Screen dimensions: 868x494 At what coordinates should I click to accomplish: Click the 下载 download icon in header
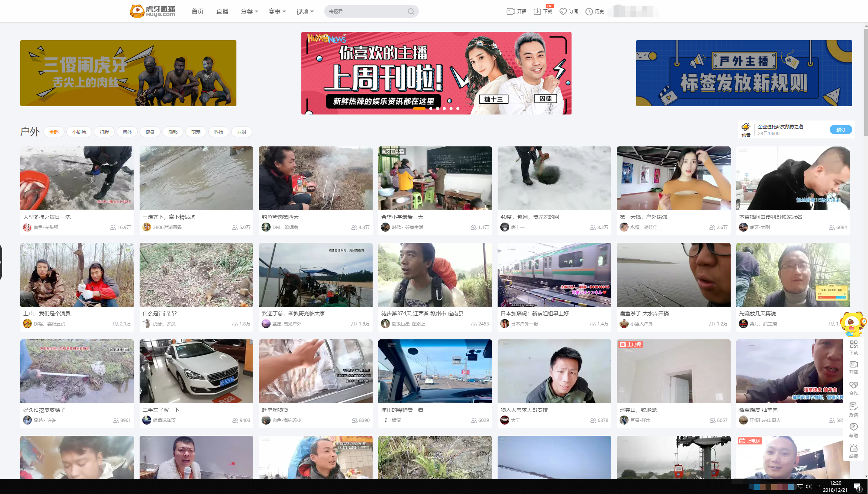pyautogui.click(x=537, y=12)
